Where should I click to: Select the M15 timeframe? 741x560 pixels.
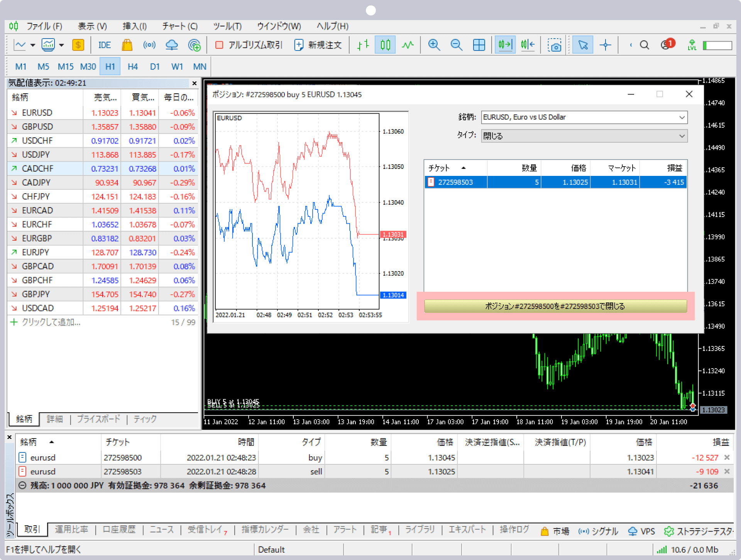point(66,67)
